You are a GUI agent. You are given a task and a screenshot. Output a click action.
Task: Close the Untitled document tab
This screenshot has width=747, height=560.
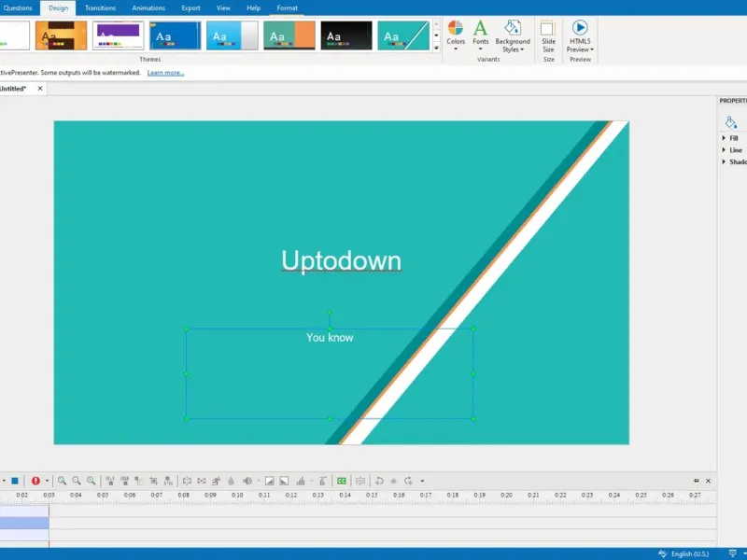[x=40, y=89]
